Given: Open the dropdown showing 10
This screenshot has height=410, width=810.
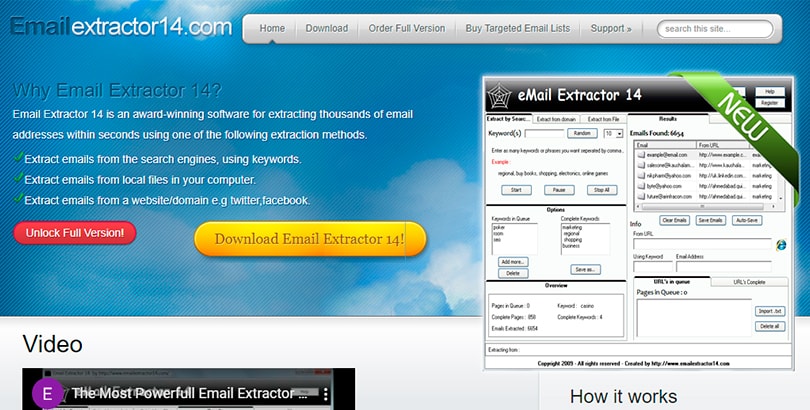Looking at the screenshot, I should tap(613, 134).
